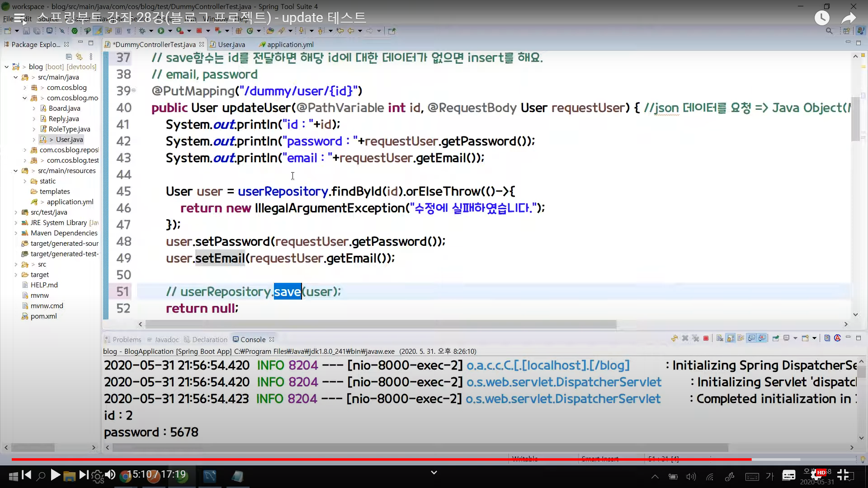
Task: Toggle Block Selection Mode button
Action: 118,31
